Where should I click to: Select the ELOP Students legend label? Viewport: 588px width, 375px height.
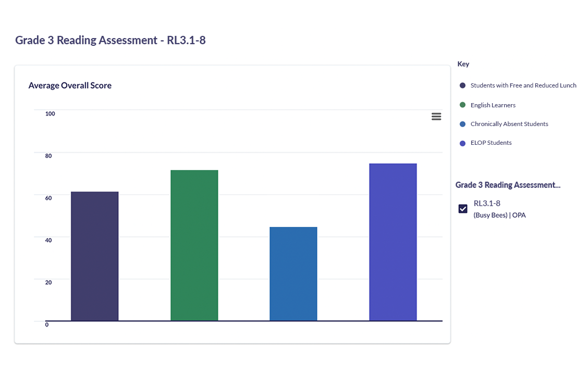pyautogui.click(x=491, y=143)
